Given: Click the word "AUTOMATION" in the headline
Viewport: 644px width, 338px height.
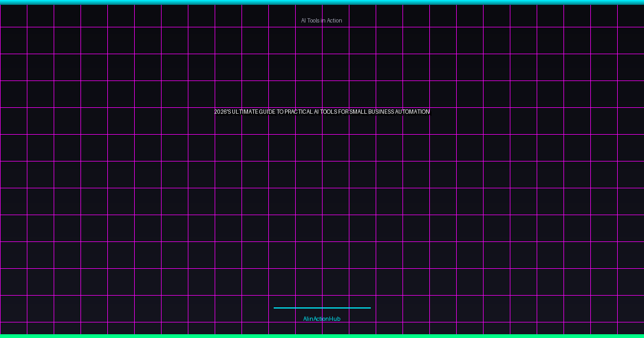Looking at the screenshot, I should point(413,112).
